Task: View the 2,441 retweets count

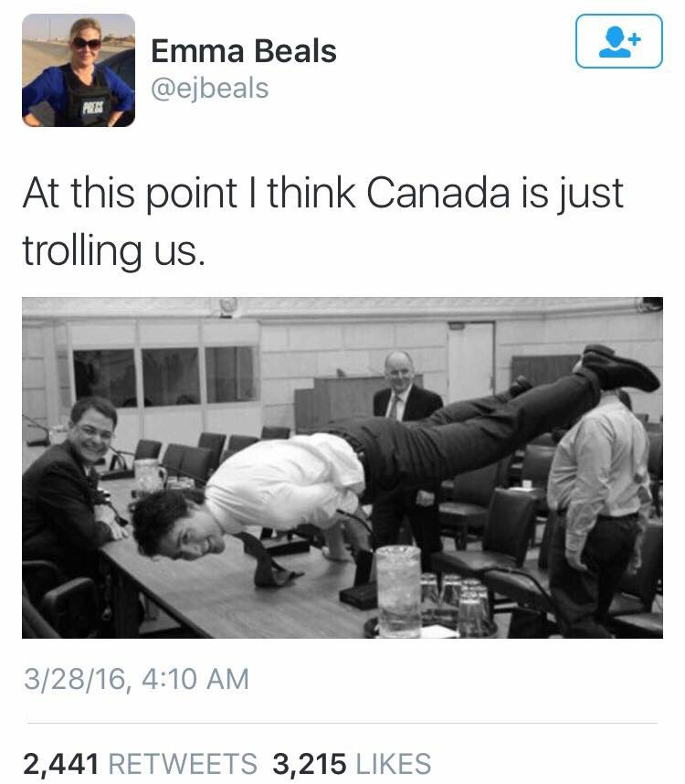Action: coord(60,764)
